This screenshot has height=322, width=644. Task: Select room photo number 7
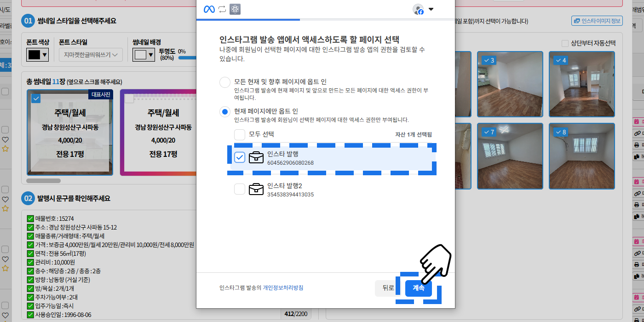510,156
